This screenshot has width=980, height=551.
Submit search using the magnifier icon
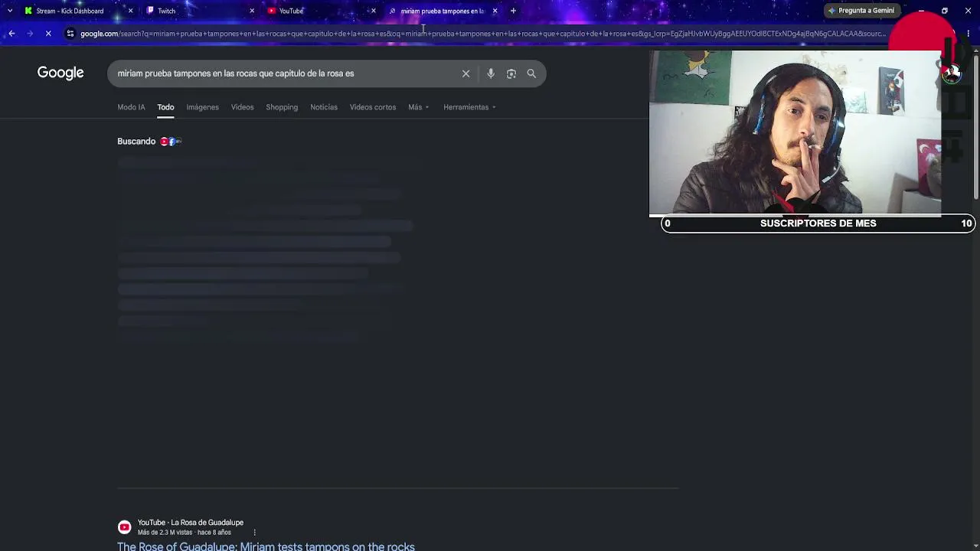(x=531, y=73)
